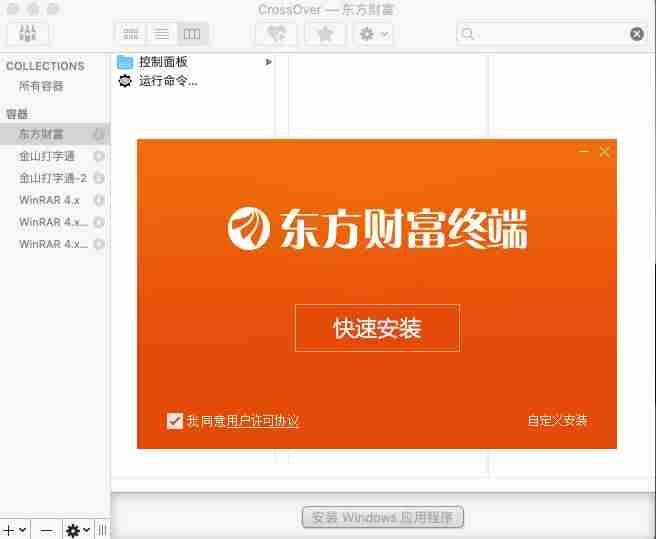The width and height of the screenshot is (656, 539).
Task: Click status indicator beside 东方财富
Action: tap(99, 134)
